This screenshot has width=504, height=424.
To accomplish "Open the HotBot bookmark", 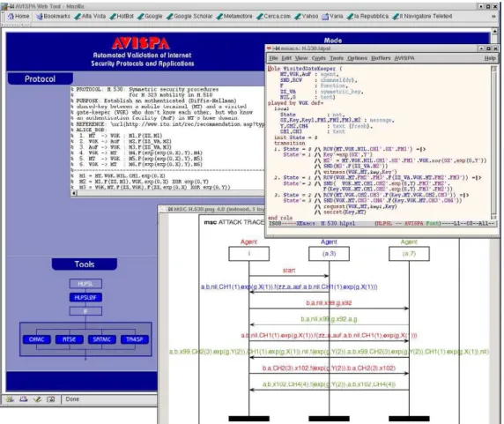I will point(122,16).
